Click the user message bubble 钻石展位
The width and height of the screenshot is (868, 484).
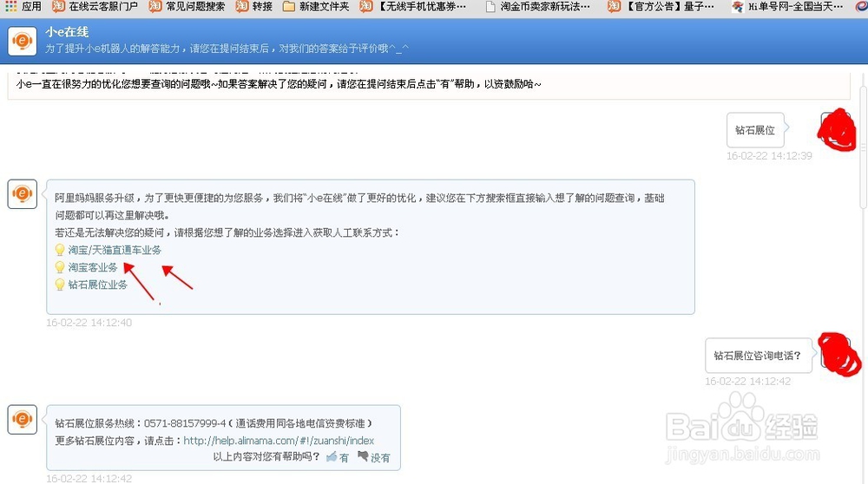(755, 130)
